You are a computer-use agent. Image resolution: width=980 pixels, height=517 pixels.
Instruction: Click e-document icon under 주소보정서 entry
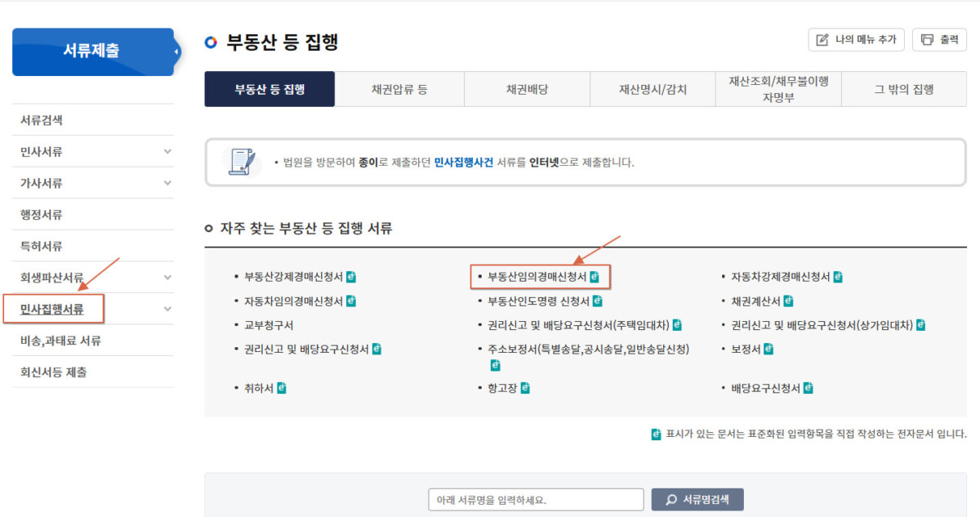point(495,365)
